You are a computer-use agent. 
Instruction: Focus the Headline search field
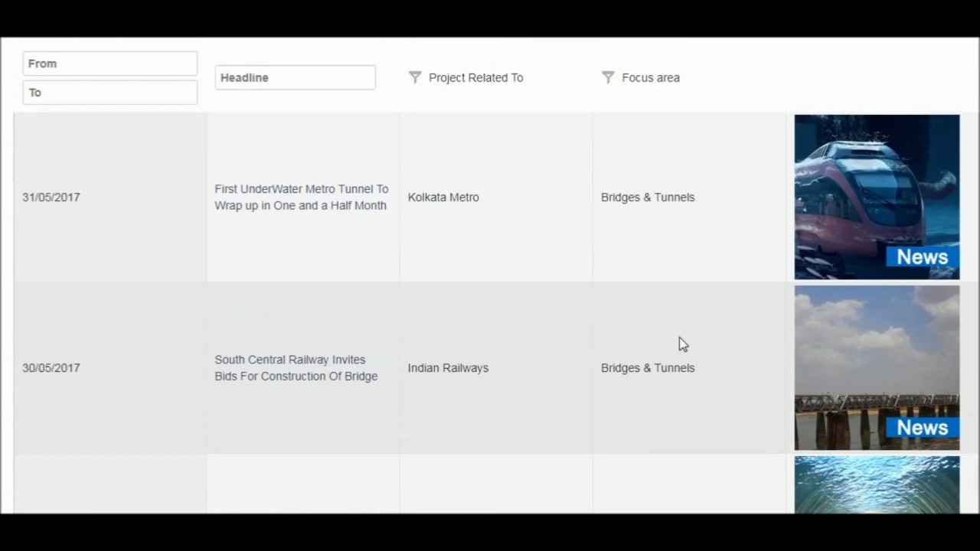click(296, 77)
